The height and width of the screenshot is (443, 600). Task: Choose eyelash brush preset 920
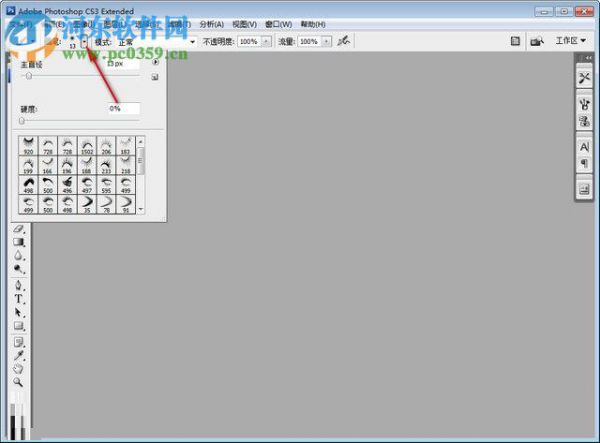(28, 146)
